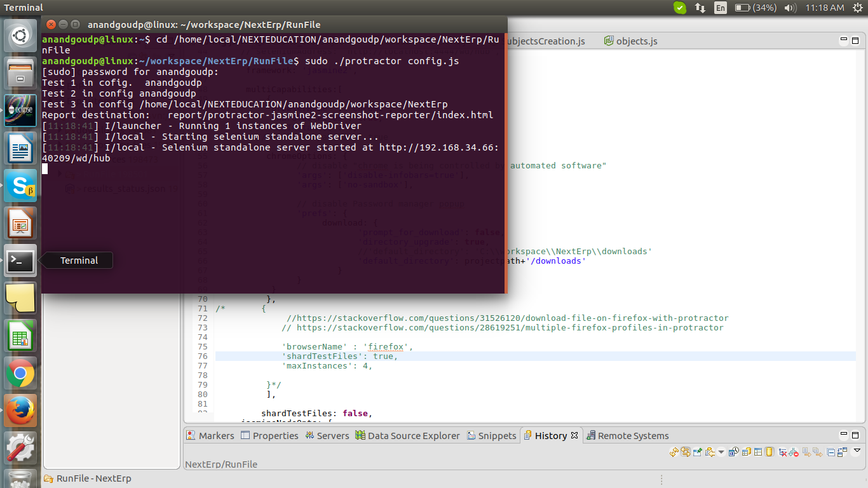The image size is (868, 488).
Task: Open Sticky Notes from the dock
Action: 21,298
